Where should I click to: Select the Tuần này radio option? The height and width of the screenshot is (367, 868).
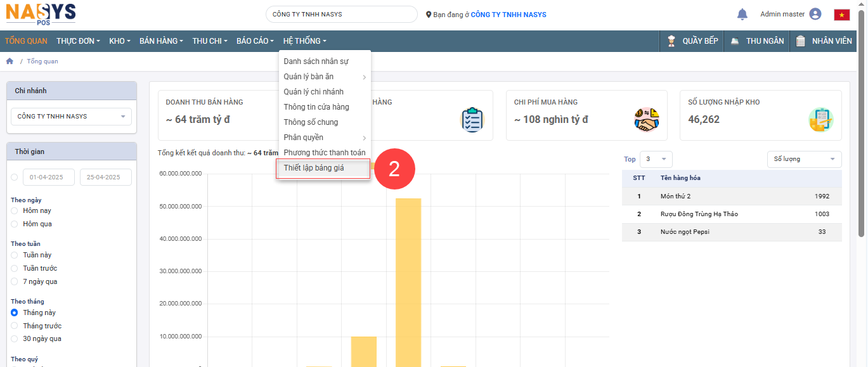15,255
